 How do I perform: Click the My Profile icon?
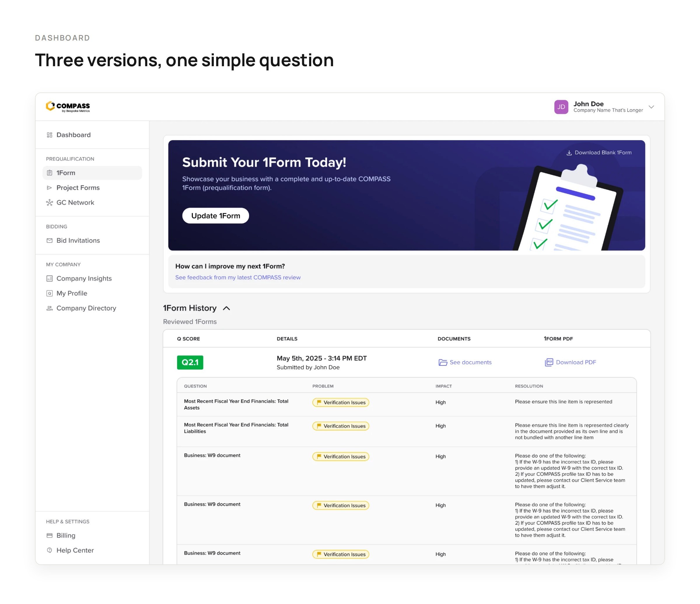tap(49, 293)
